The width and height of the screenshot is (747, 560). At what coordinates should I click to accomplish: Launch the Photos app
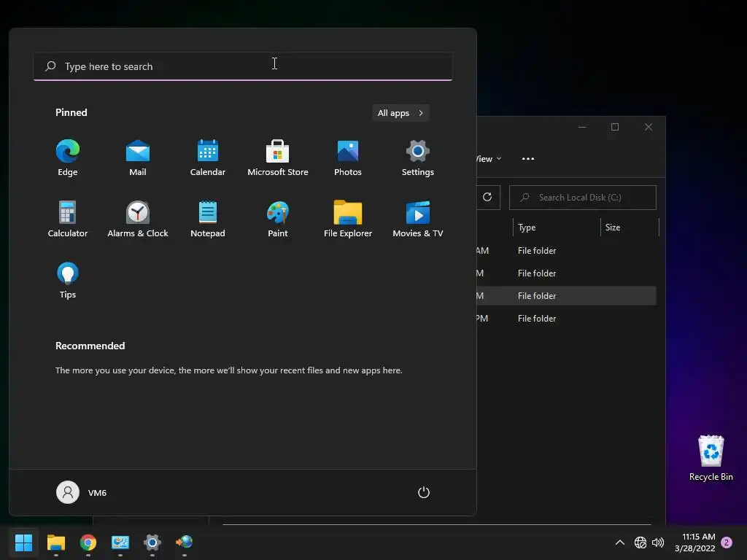348,158
